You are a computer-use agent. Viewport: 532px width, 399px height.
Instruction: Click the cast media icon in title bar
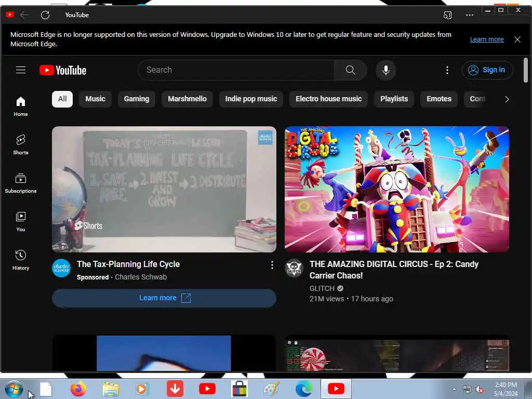447,15
